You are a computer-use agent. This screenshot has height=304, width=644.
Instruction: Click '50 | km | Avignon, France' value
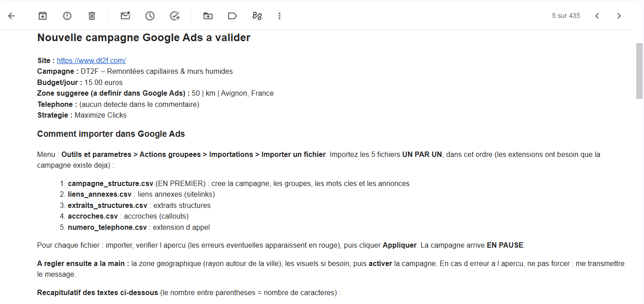pos(232,93)
